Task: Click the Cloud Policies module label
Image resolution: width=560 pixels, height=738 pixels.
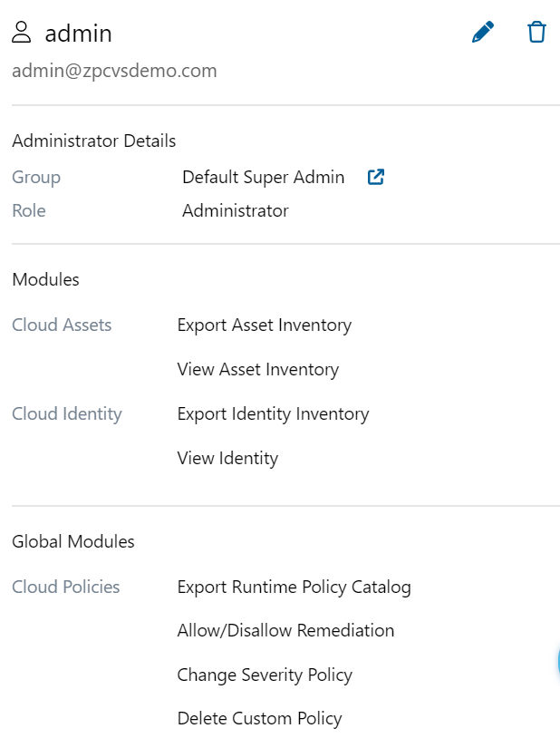Action: point(65,587)
